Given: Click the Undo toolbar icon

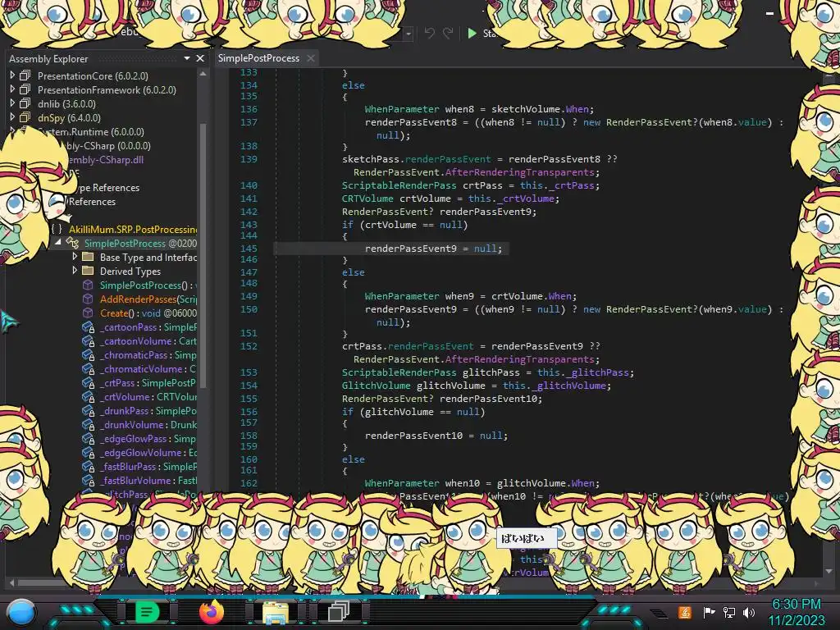Looking at the screenshot, I should click(429, 33).
